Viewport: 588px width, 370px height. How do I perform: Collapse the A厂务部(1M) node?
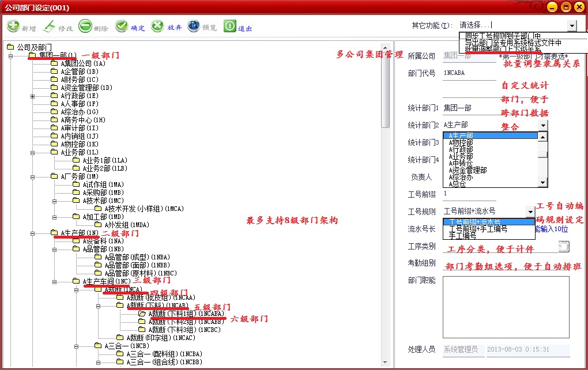point(33,176)
